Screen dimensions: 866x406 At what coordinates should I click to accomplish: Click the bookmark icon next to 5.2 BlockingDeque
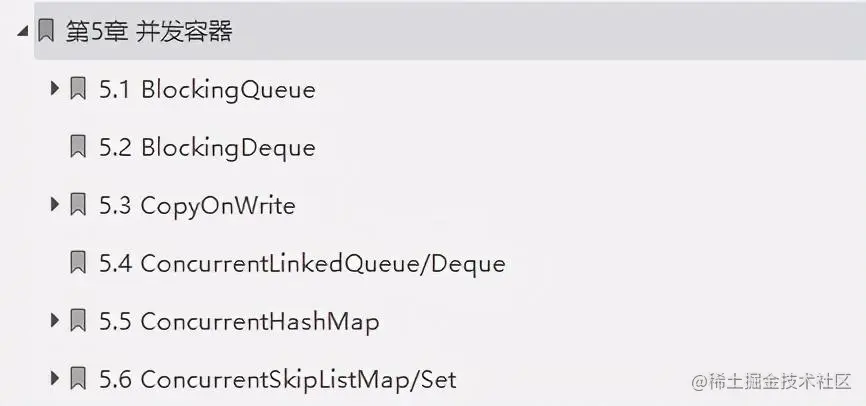coord(78,148)
